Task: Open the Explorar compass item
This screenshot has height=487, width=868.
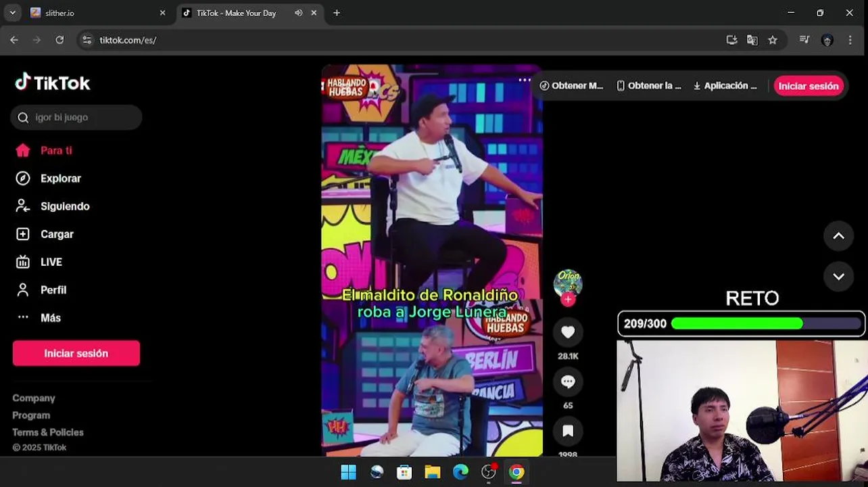Action: pos(48,179)
